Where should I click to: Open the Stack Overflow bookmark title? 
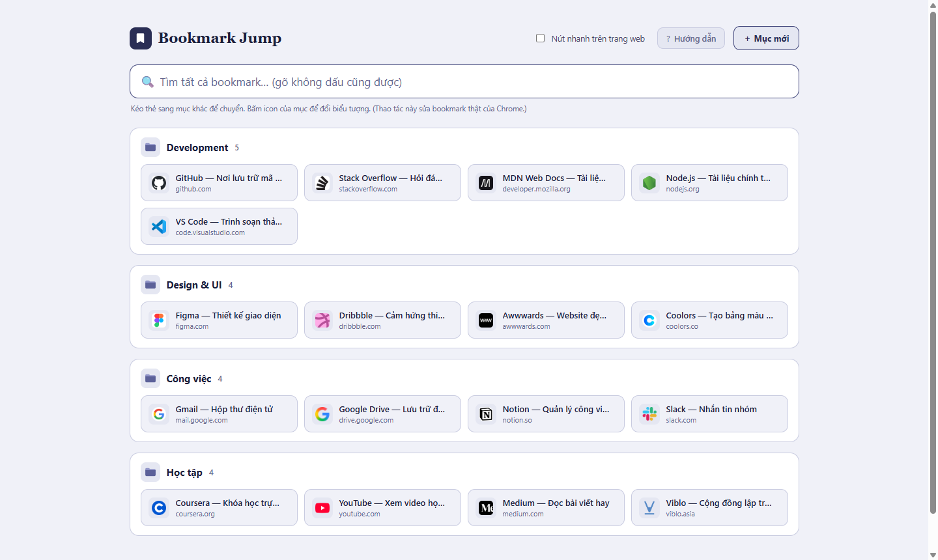coord(390,178)
